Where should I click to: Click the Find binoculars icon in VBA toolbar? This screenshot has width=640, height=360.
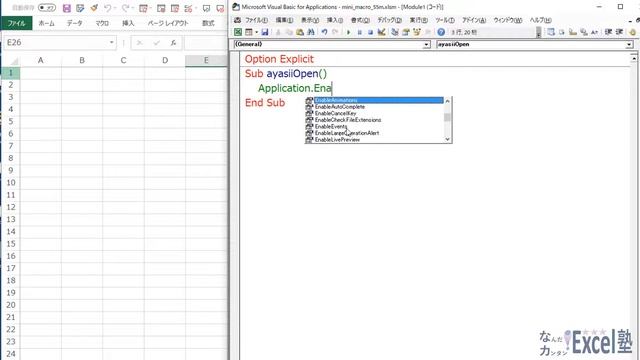(311, 32)
